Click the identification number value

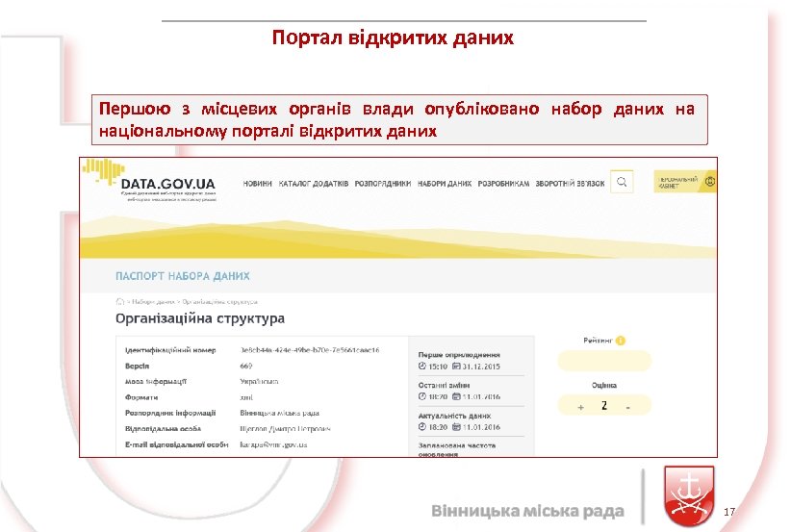pyautogui.click(x=310, y=350)
